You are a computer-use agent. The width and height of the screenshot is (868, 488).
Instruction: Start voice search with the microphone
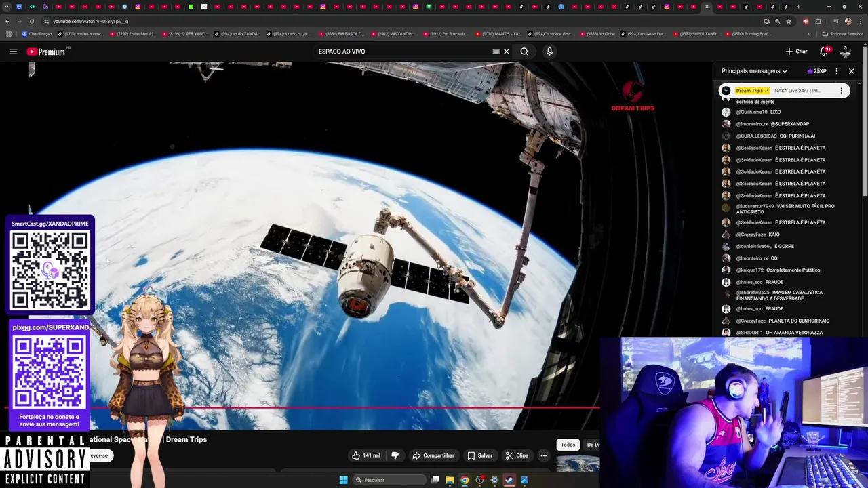pyautogui.click(x=549, y=52)
